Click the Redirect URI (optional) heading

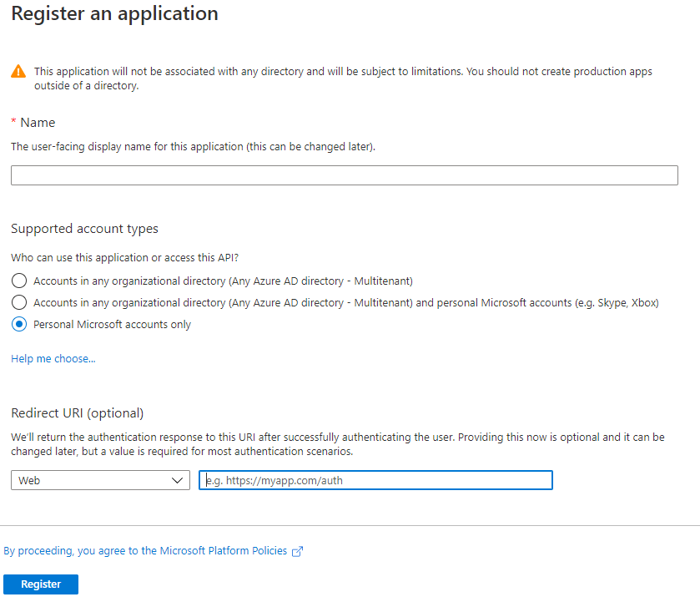[78, 413]
